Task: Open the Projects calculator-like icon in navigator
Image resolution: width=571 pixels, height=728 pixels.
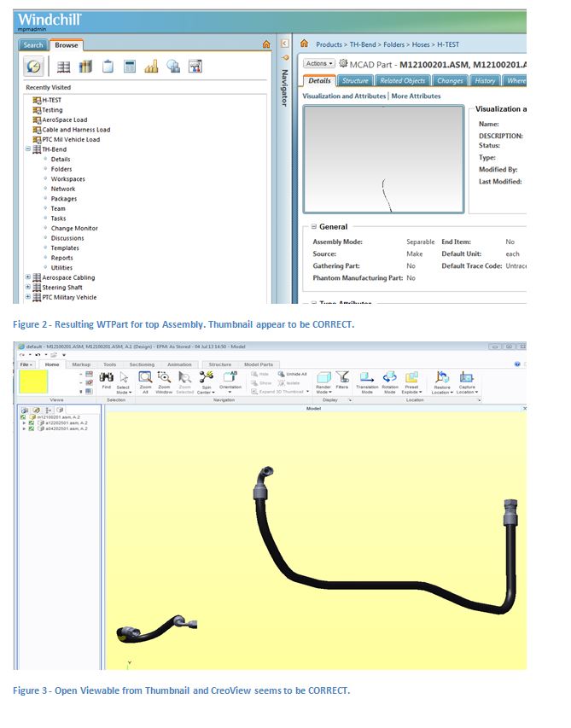Action: [x=130, y=67]
